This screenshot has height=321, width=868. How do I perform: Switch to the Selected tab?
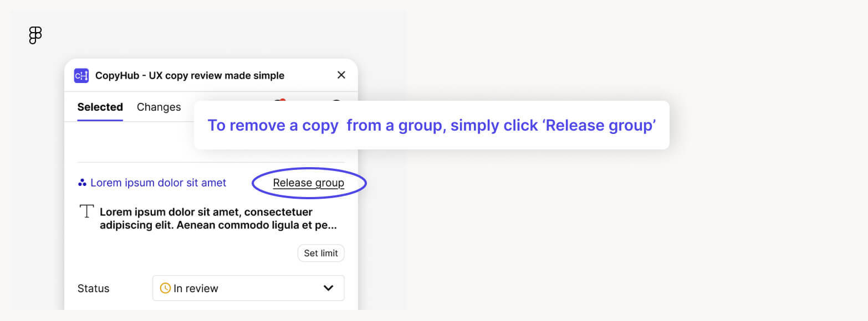100,107
